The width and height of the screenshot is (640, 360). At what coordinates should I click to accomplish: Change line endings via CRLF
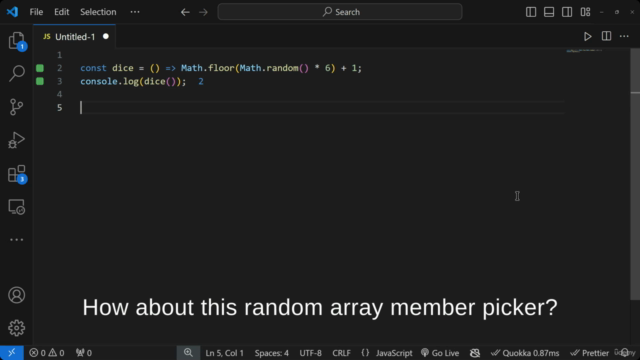(x=341, y=353)
